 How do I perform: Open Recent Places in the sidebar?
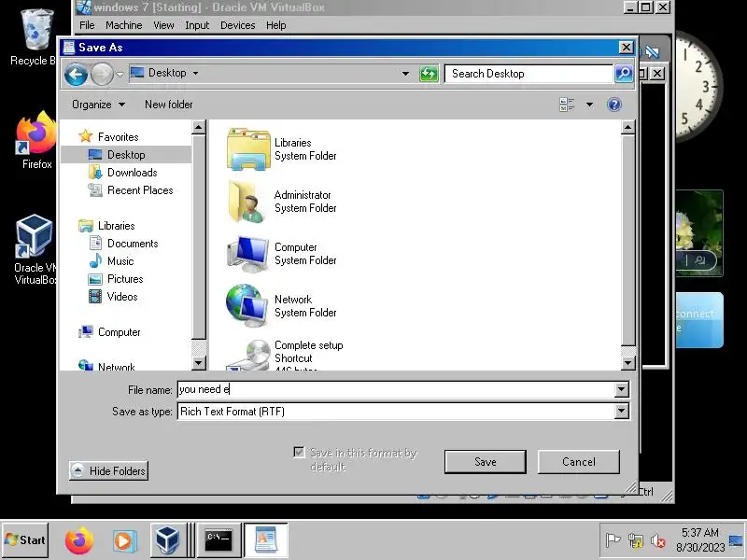(140, 190)
